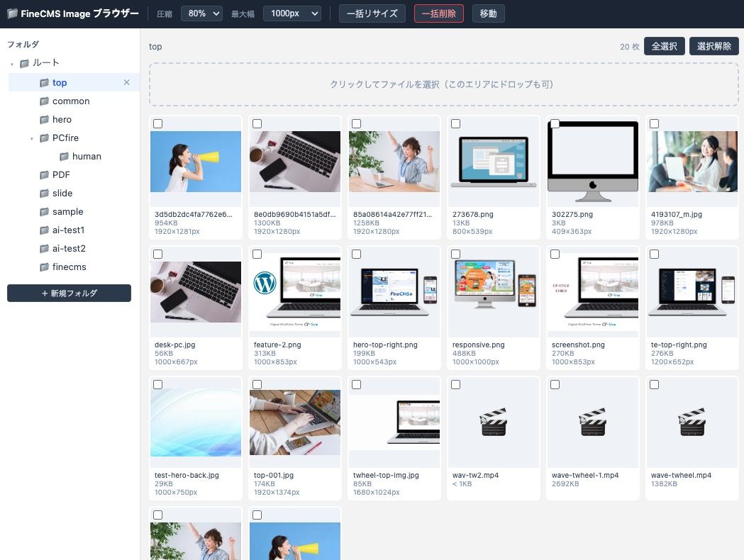Delete the top folder via X icon
744x560 pixels.
pyautogui.click(x=127, y=82)
